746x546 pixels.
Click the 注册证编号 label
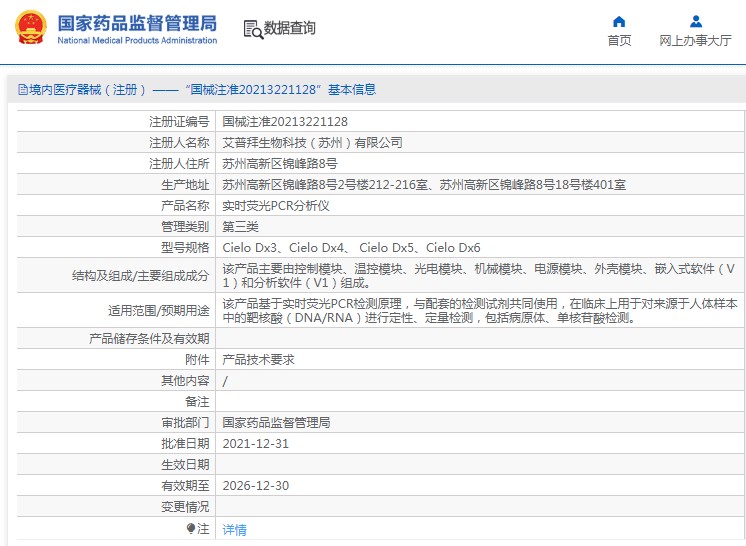click(179, 122)
